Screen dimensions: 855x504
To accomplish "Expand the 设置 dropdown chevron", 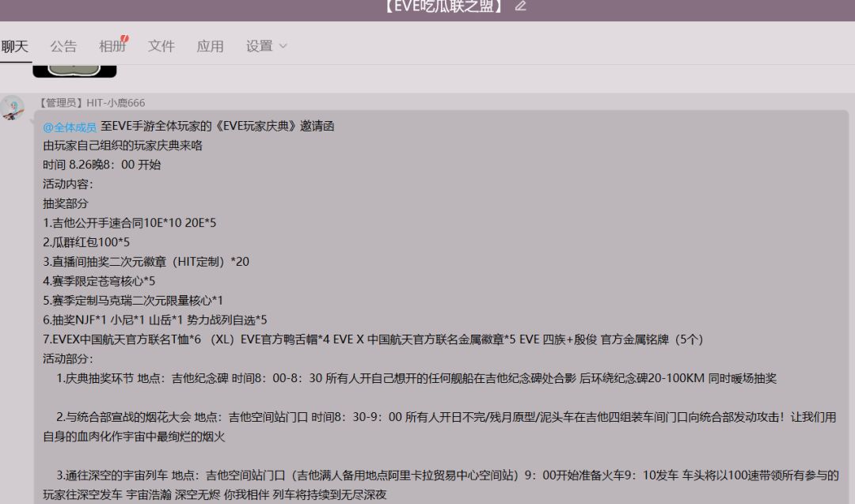I will pos(283,47).
